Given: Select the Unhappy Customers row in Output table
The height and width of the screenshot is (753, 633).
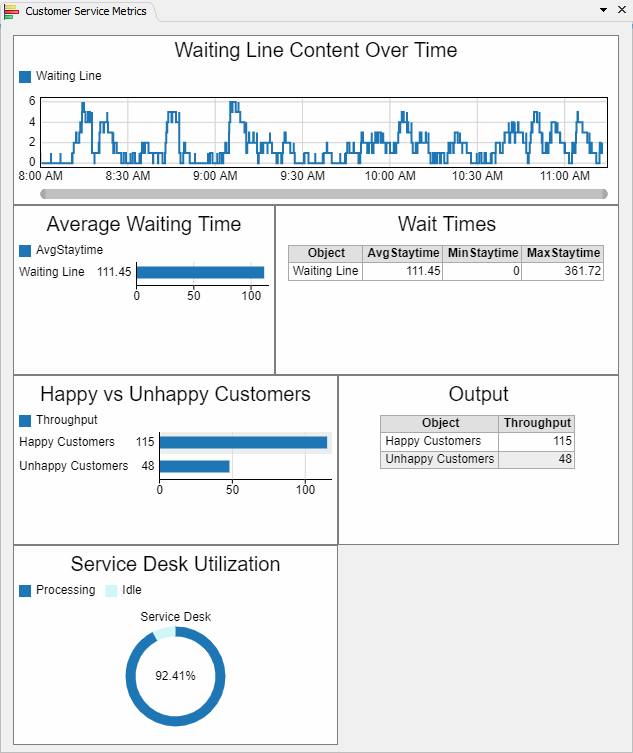Looking at the screenshot, I should click(x=440, y=459).
